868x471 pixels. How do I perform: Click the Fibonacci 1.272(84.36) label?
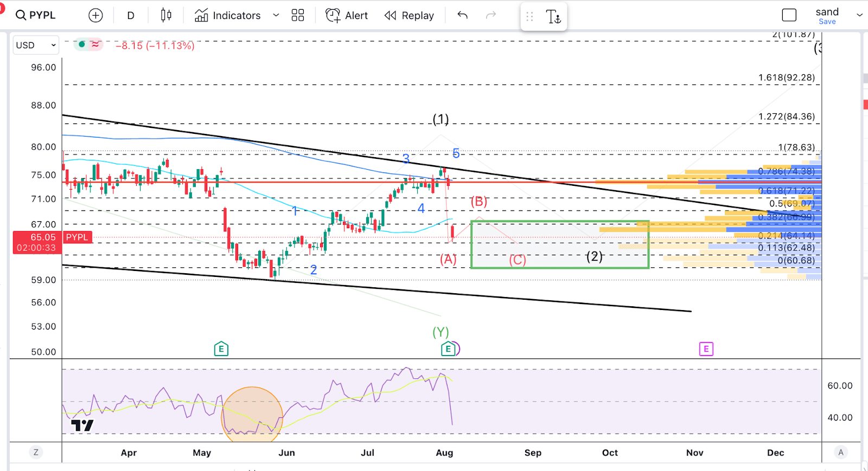pyautogui.click(x=787, y=117)
